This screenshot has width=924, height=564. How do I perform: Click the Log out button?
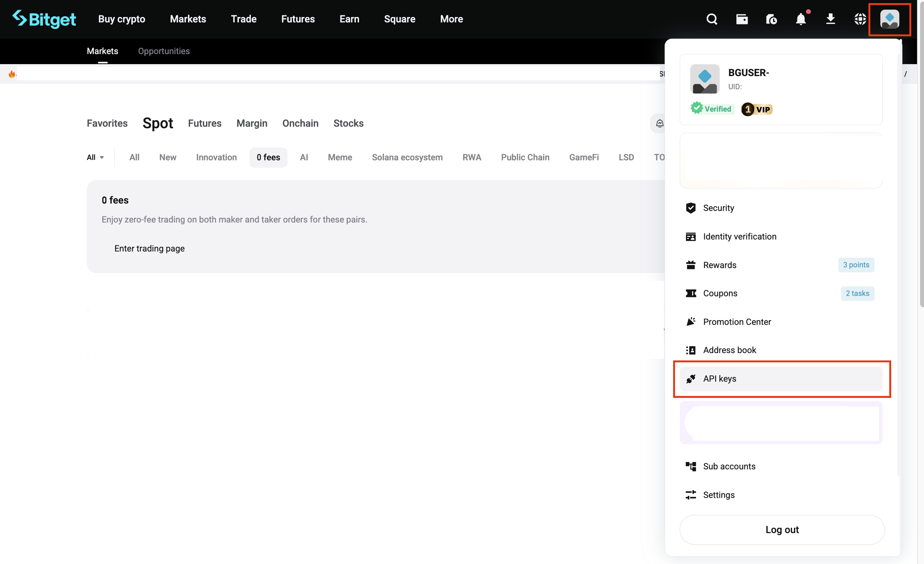click(782, 530)
